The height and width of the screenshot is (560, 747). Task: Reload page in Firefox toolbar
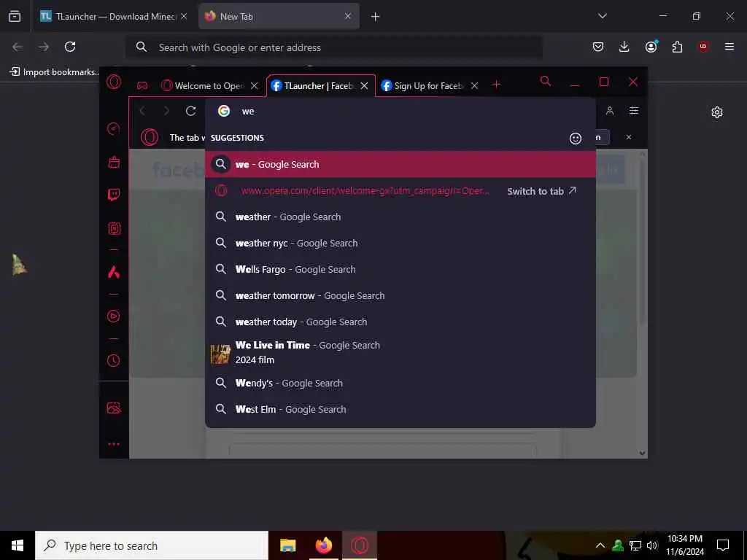(70, 47)
